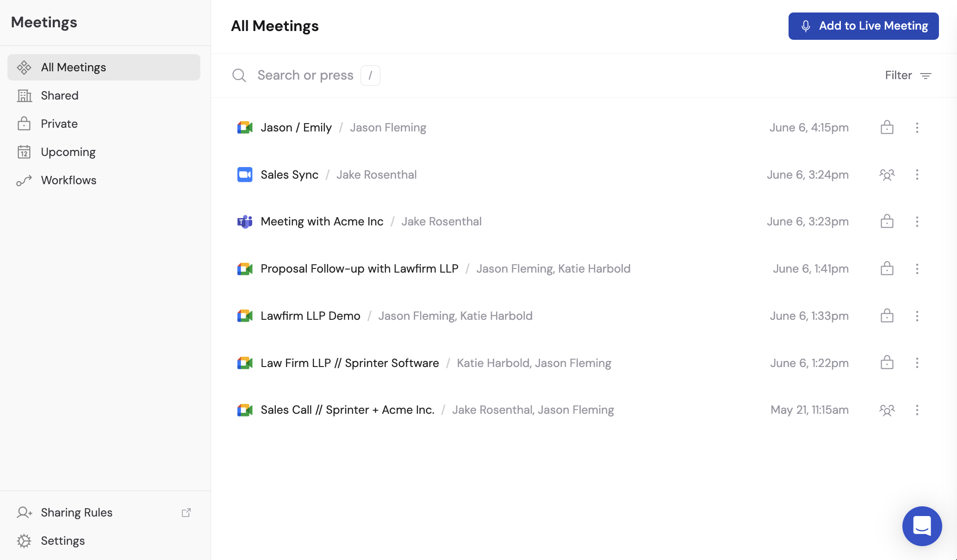Select the Microsoft Teams icon for Meeting with Acme Inc

click(x=244, y=221)
